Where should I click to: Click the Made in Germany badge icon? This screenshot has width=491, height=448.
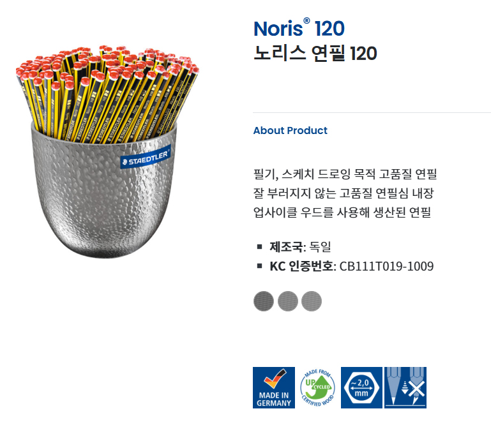pyautogui.click(x=274, y=387)
